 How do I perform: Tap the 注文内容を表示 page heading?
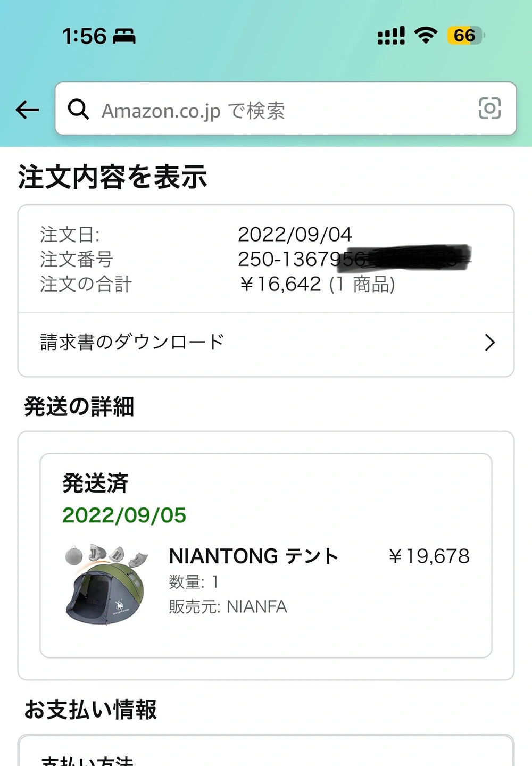[x=113, y=177]
